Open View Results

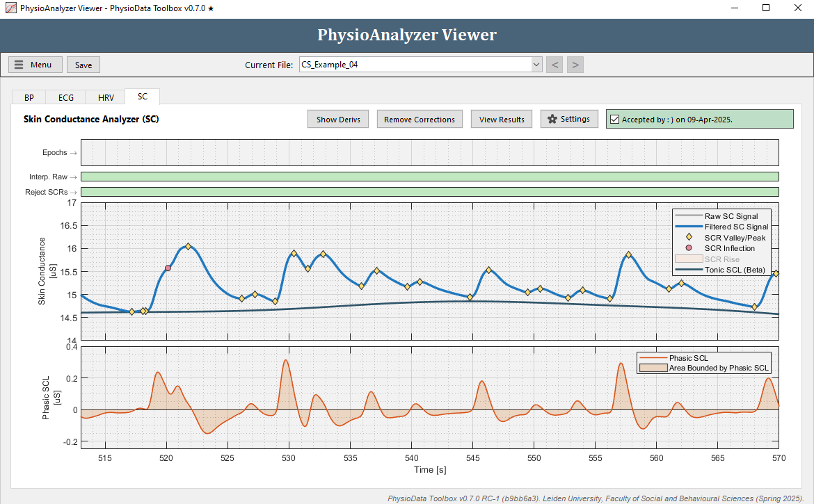click(x=502, y=120)
